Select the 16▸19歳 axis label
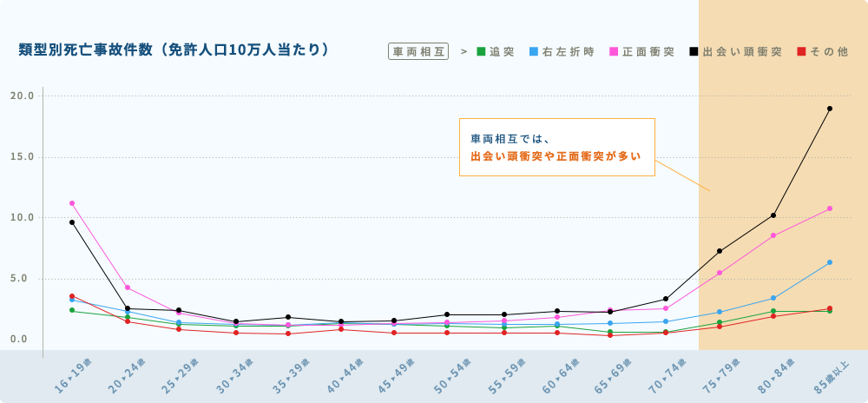 [x=73, y=376]
